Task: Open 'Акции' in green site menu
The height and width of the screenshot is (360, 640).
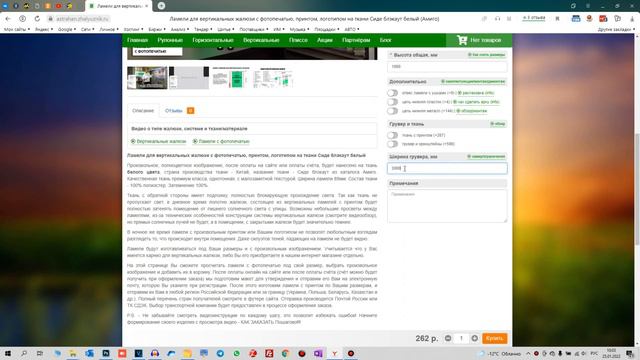Action: click(325, 40)
